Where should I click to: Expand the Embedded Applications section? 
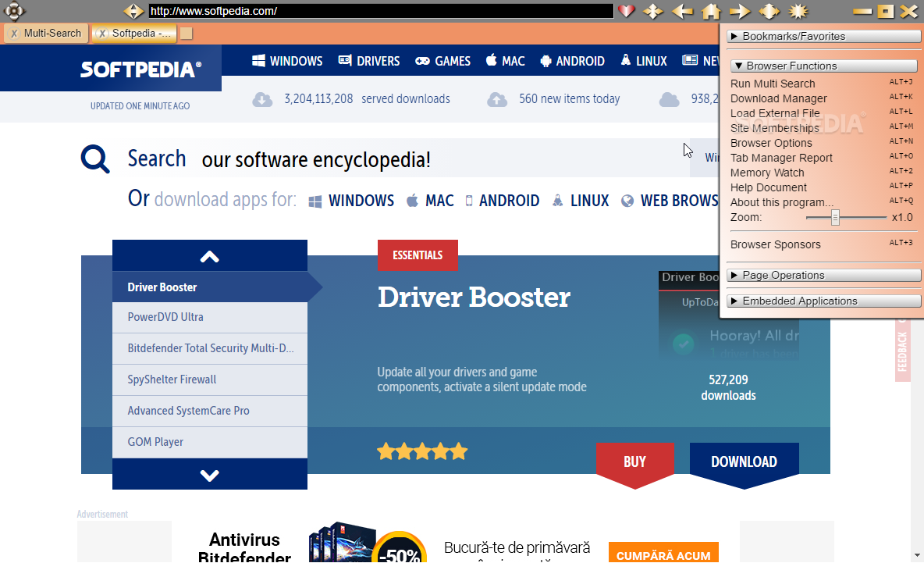pos(823,301)
